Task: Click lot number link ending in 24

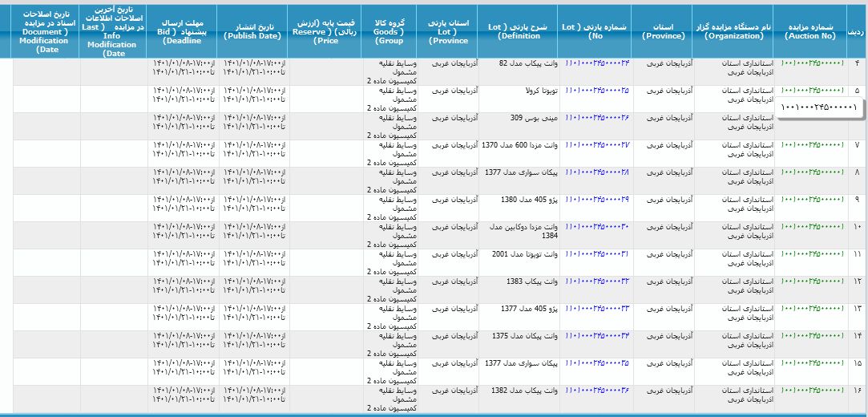Action: point(597,63)
